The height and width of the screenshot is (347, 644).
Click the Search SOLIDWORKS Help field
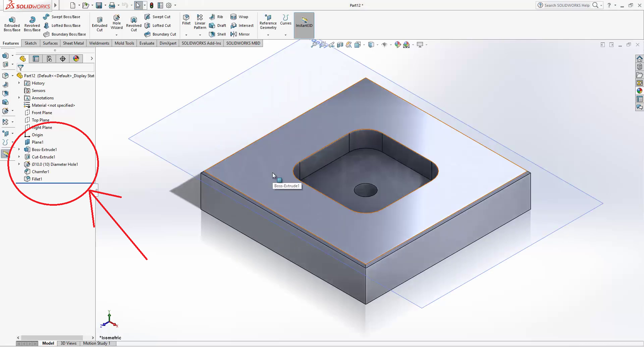click(567, 5)
